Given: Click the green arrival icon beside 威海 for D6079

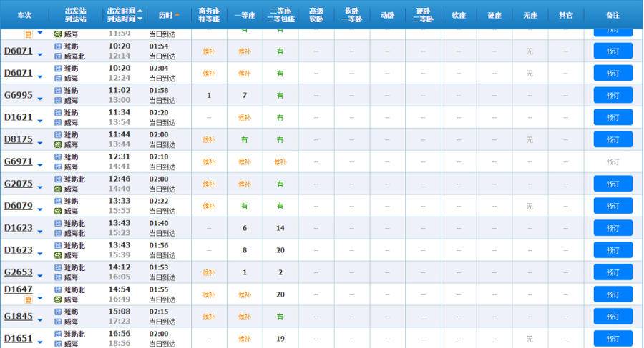Looking at the screenshot, I should (59, 212).
